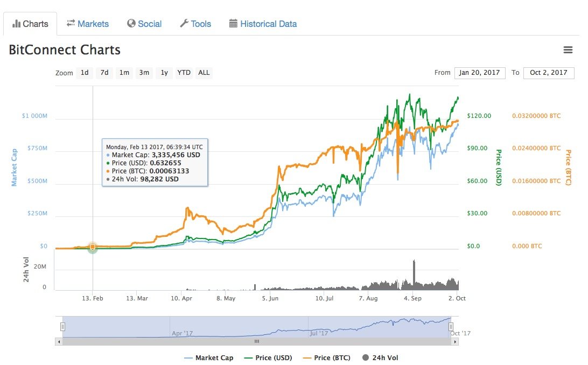This screenshot has height=365, width=588.
Task: Set zoom range to 1d
Action: pyautogui.click(x=85, y=73)
